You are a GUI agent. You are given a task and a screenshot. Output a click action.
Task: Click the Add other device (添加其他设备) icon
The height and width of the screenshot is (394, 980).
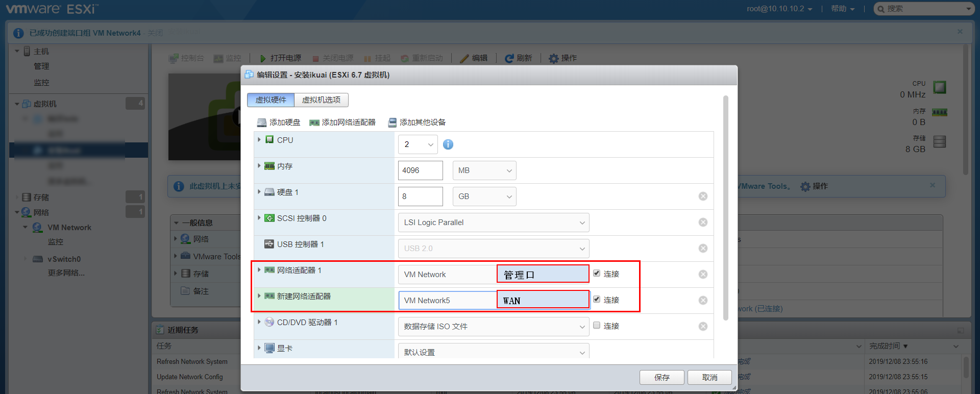[x=392, y=122]
